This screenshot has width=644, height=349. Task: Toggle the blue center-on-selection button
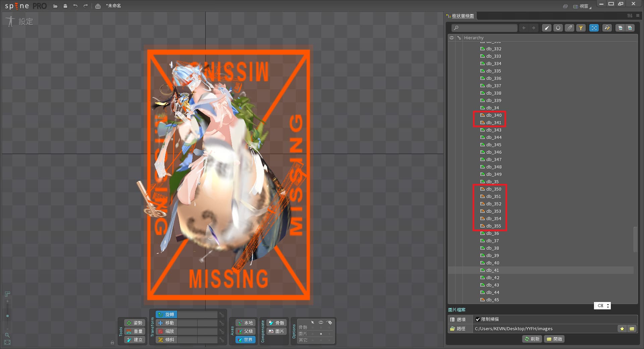[594, 28]
